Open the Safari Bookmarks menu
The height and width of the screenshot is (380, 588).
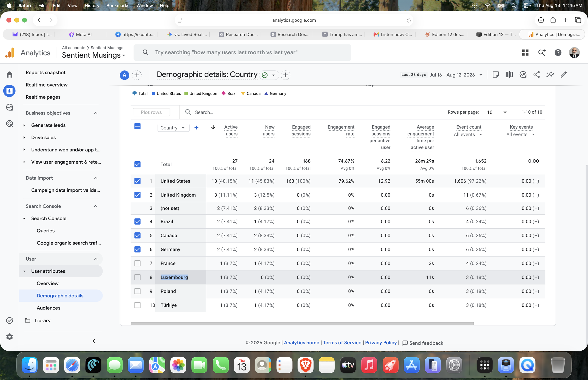[118, 5]
